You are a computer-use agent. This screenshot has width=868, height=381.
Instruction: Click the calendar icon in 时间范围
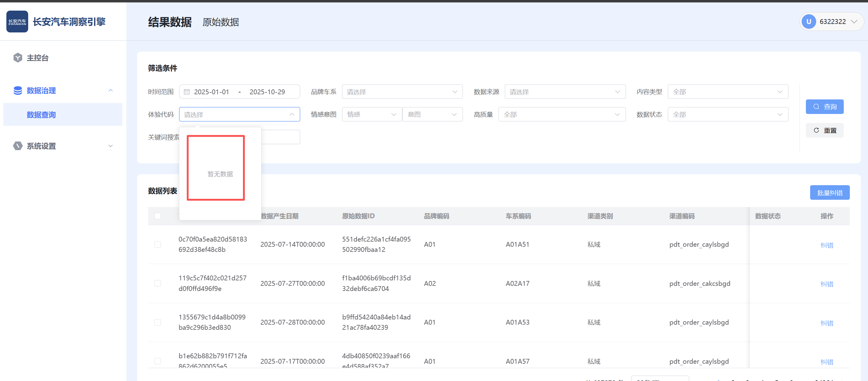(187, 92)
